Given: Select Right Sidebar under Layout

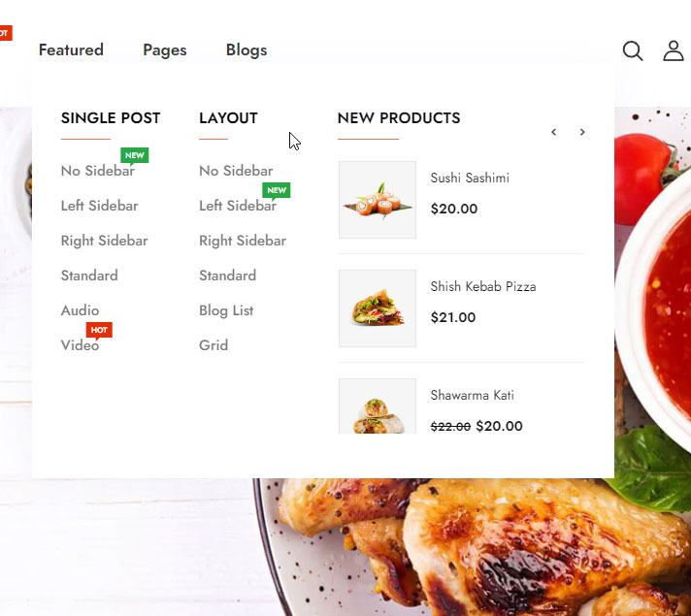Looking at the screenshot, I should [243, 241].
